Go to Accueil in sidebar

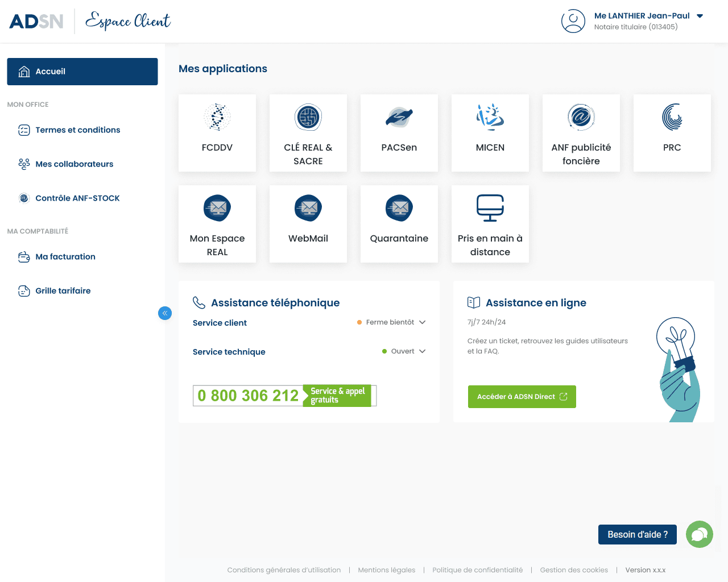(82, 72)
